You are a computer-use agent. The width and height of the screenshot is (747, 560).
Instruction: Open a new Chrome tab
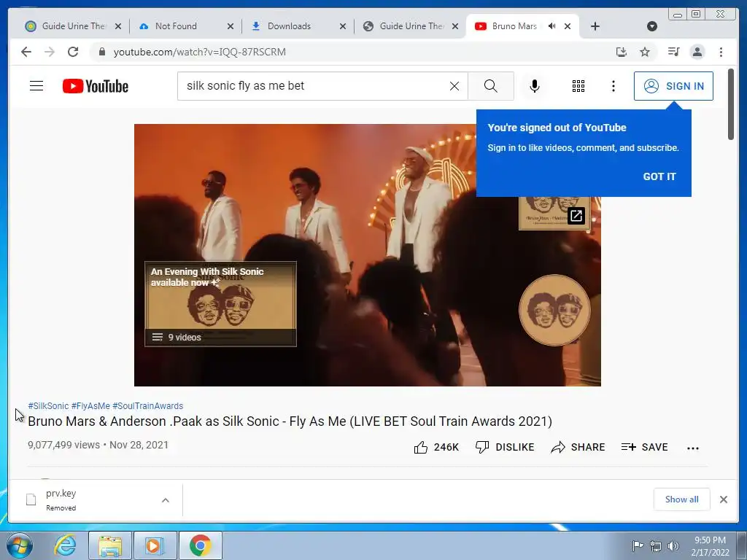[595, 26]
